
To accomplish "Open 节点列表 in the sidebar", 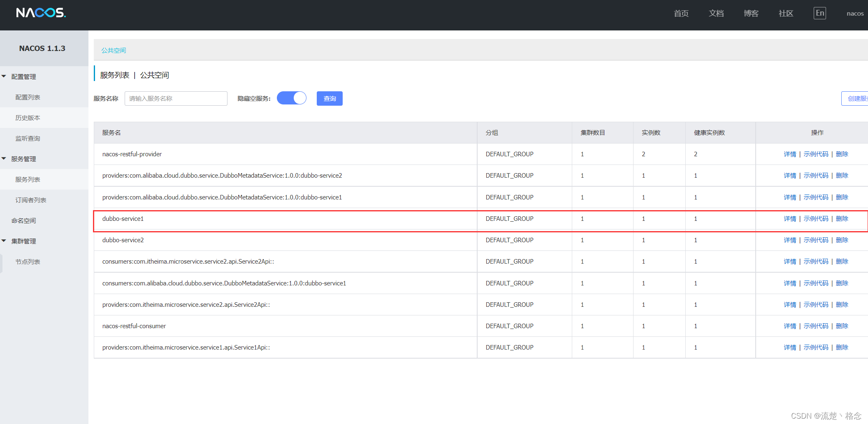I will [x=28, y=262].
